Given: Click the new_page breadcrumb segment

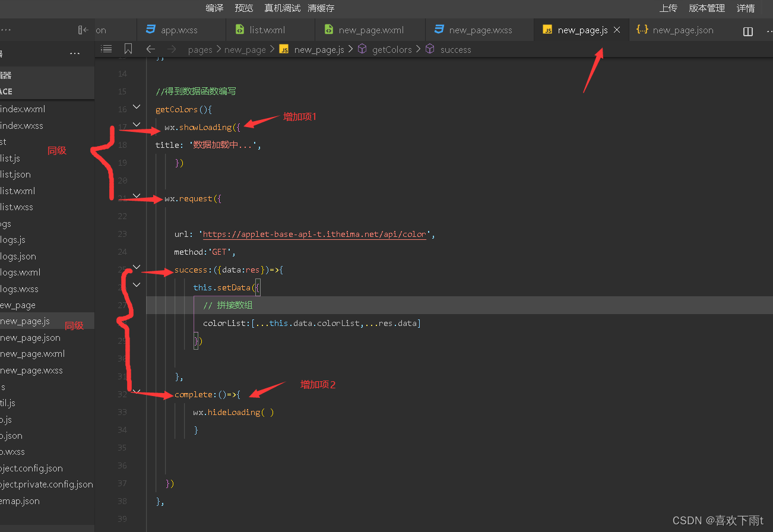Looking at the screenshot, I should [x=245, y=50].
